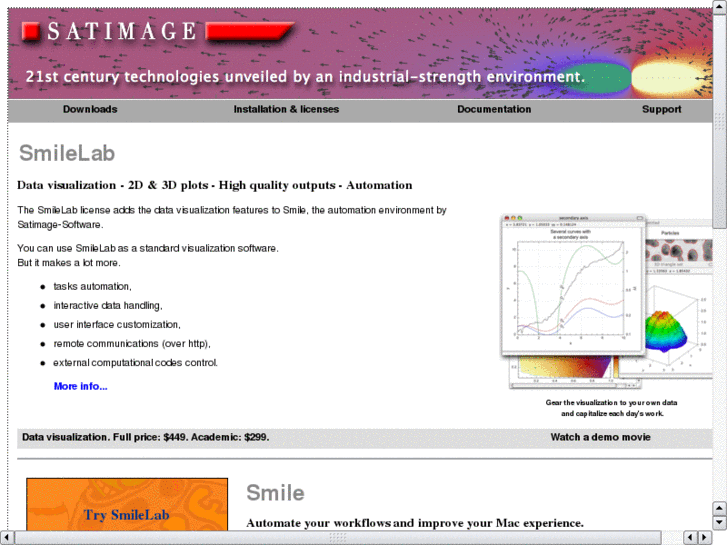Click 'interactive data handling,' list item
The width and height of the screenshot is (727, 545).
(108, 306)
